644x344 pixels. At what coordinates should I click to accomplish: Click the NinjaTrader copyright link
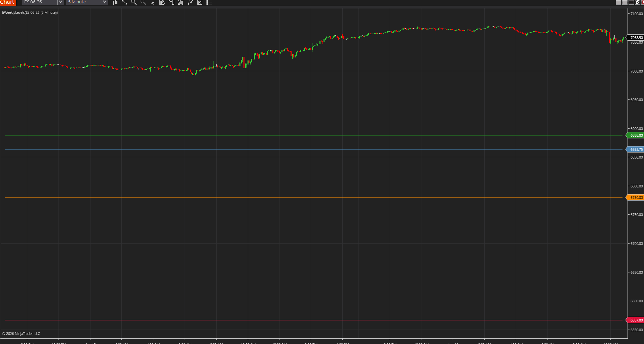click(21, 333)
